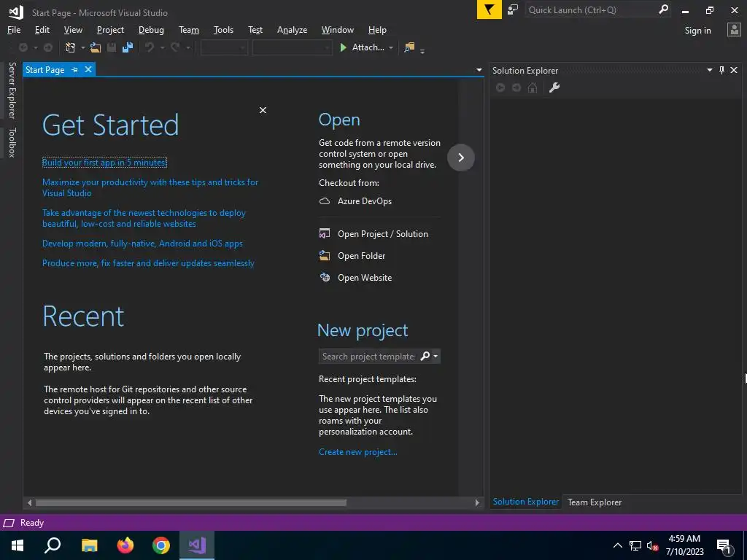Open the toolbar options overflow arrow
The image size is (747, 560).
422,50
